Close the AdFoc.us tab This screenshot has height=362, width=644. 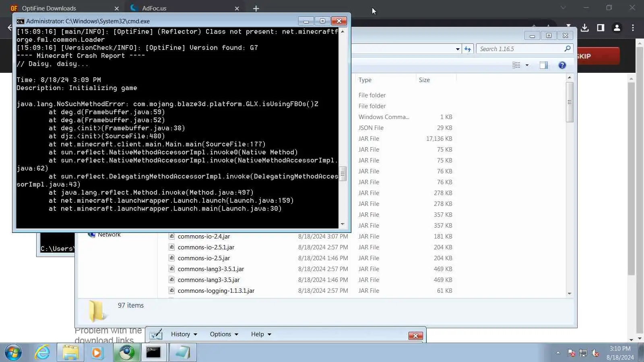(237, 8)
